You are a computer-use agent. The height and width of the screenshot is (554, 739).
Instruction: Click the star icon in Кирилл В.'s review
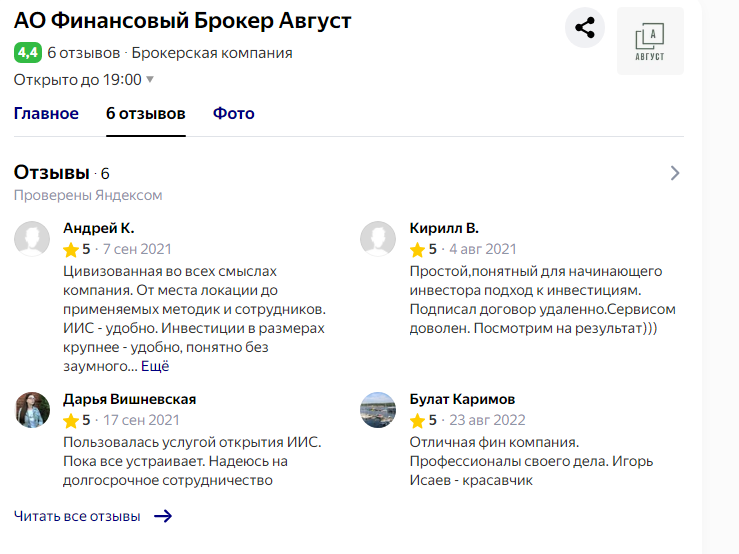pyautogui.click(x=418, y=249)
